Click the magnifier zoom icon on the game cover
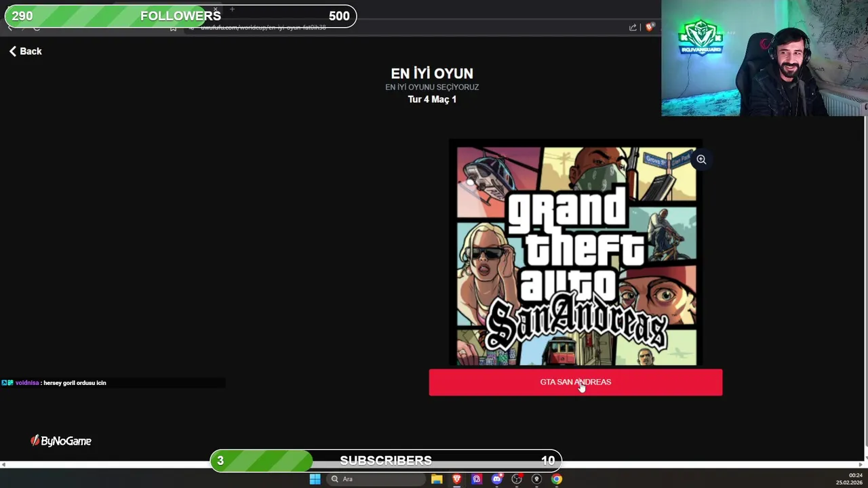868x488 pixels. coord(701,160)
